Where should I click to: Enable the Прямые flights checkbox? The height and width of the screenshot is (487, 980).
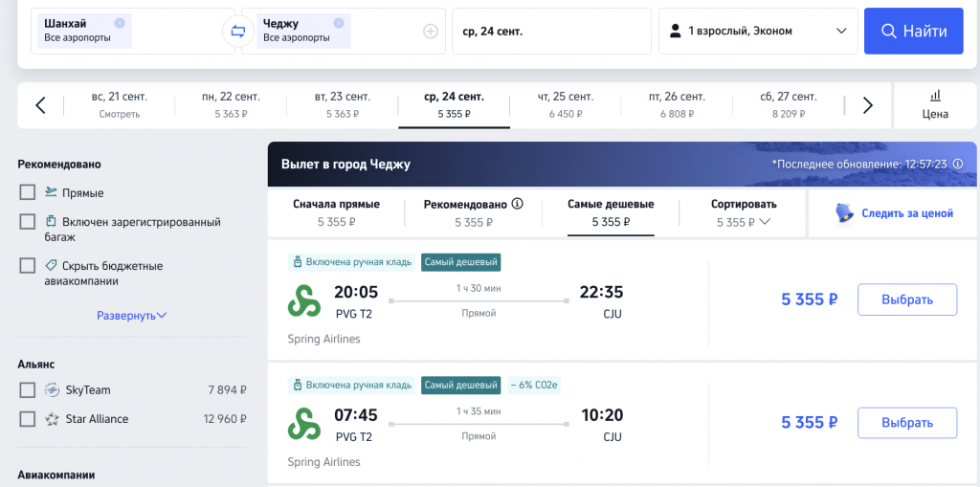coord(28,192)
